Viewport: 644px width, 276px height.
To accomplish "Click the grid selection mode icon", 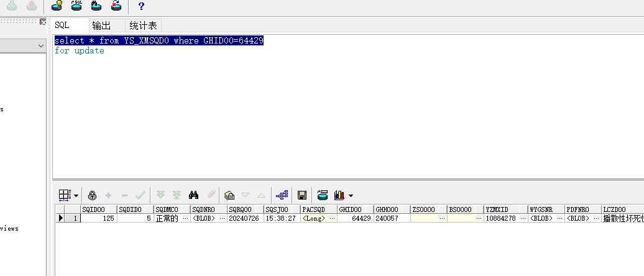I will point(65,195).
